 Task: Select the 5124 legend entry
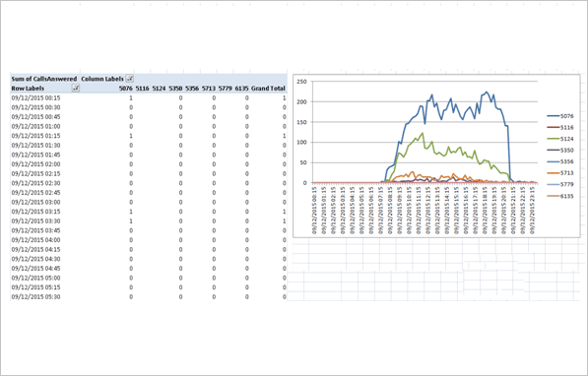[x=559, y=139]
